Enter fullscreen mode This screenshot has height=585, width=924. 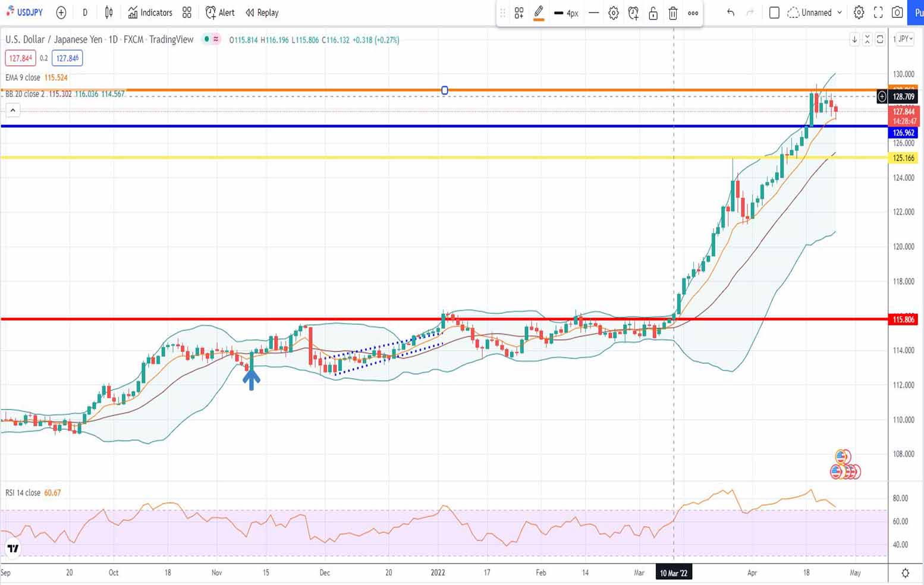point(878,12)
